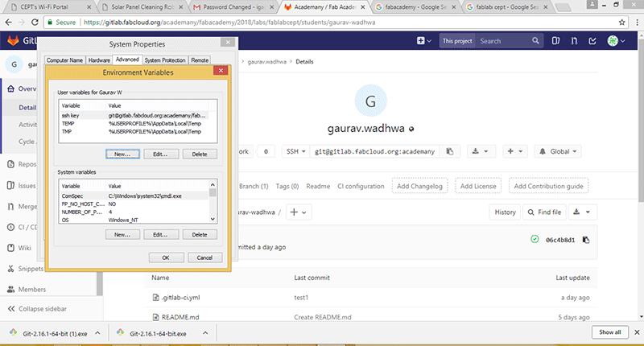Click the This project search scope
This screenshot has width=644, height=346.
[457, 40]
